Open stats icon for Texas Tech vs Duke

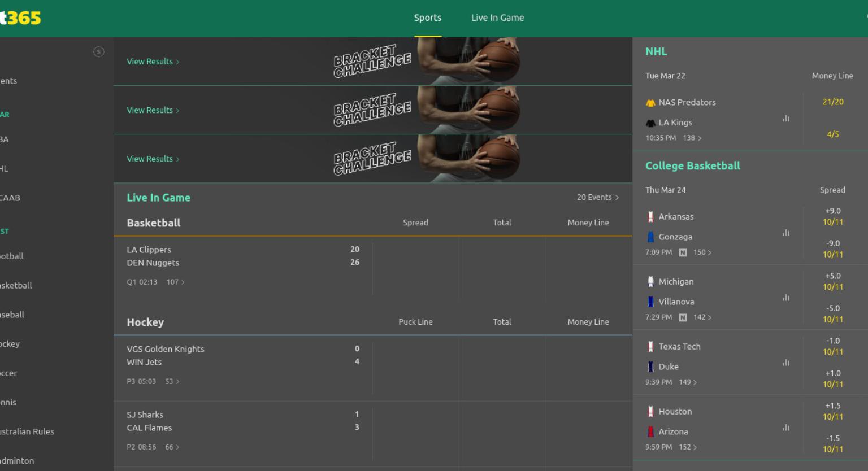(786, 363)
